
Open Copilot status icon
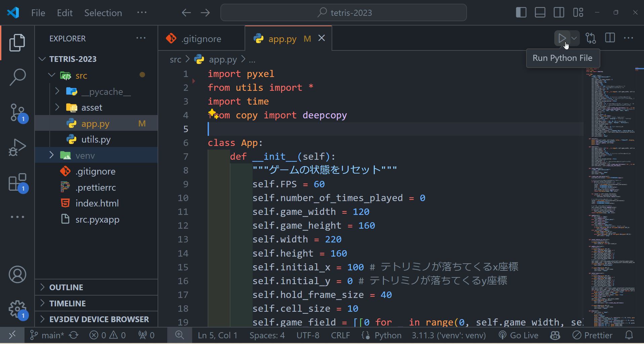[555, 335]
